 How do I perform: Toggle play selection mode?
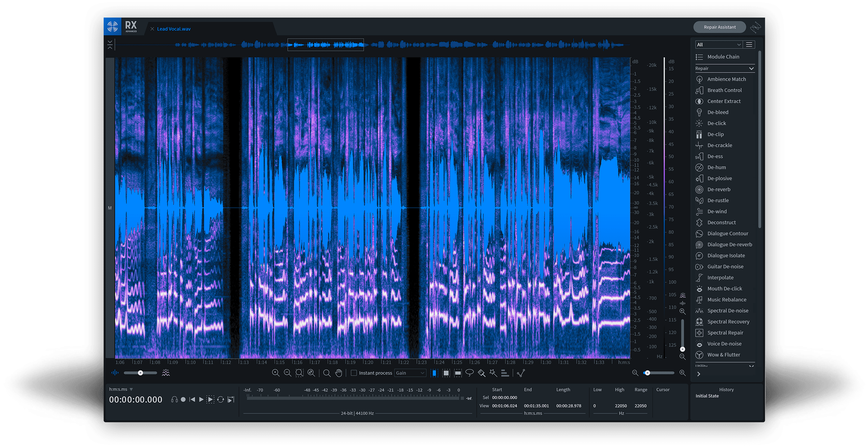[211, 399]
